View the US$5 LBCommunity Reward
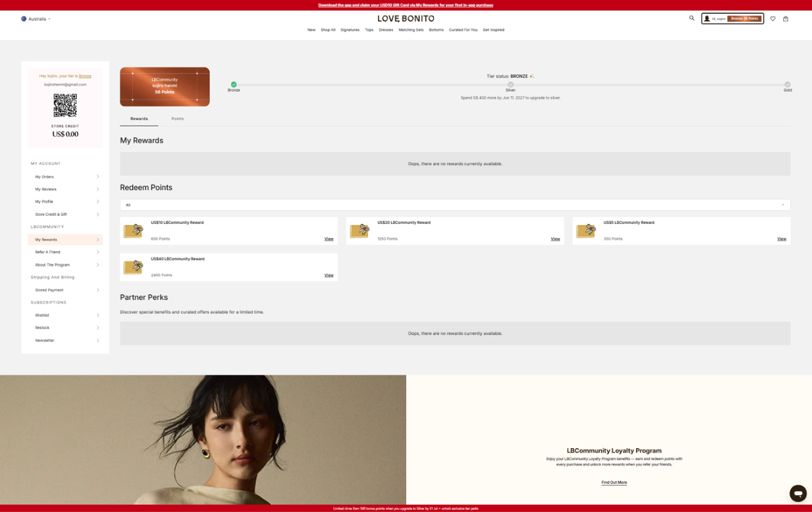Image resolution: width=812 pixels, height=512 pixels. [x=781, y=239]
